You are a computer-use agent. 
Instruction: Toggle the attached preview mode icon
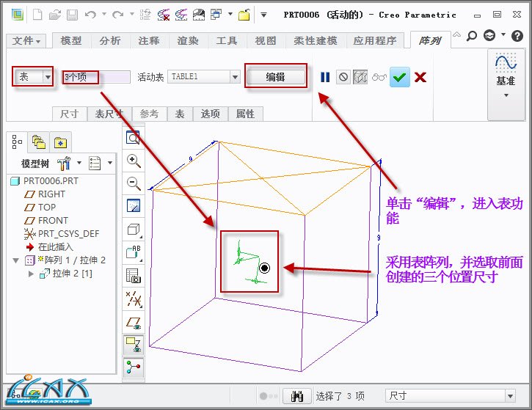click(x=360, y=77)
